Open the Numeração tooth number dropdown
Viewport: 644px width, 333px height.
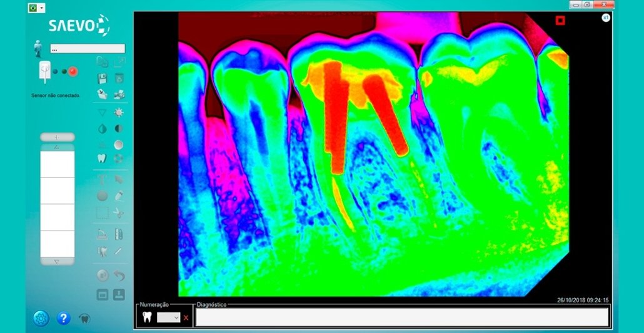168,317
